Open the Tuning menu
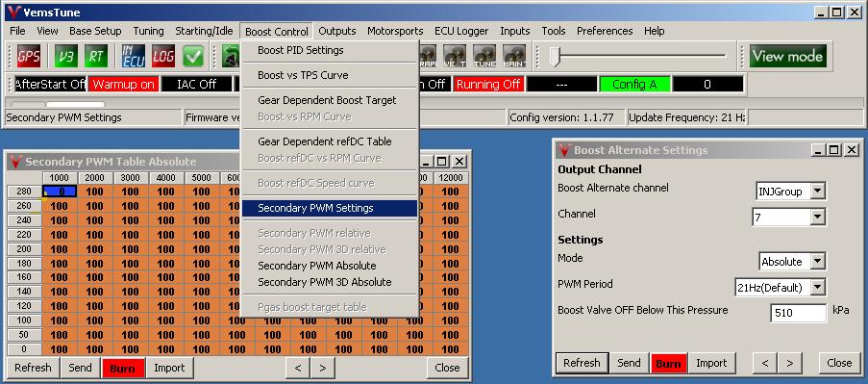Screen dimensions: 868x384 [x=148, y=31]
